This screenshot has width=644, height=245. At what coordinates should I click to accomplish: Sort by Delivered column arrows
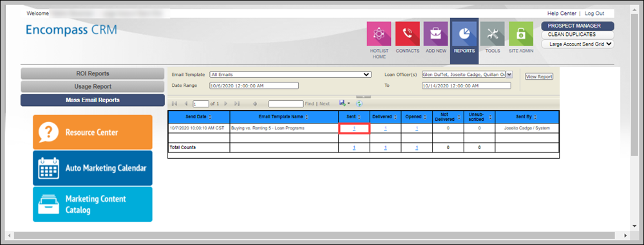[395, 117]
